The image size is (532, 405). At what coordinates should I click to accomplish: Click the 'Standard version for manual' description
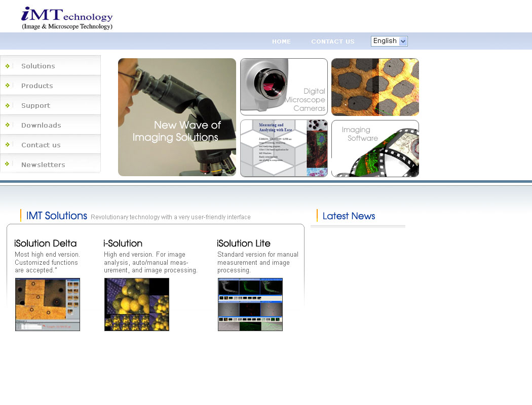click(x=258, y=262)
